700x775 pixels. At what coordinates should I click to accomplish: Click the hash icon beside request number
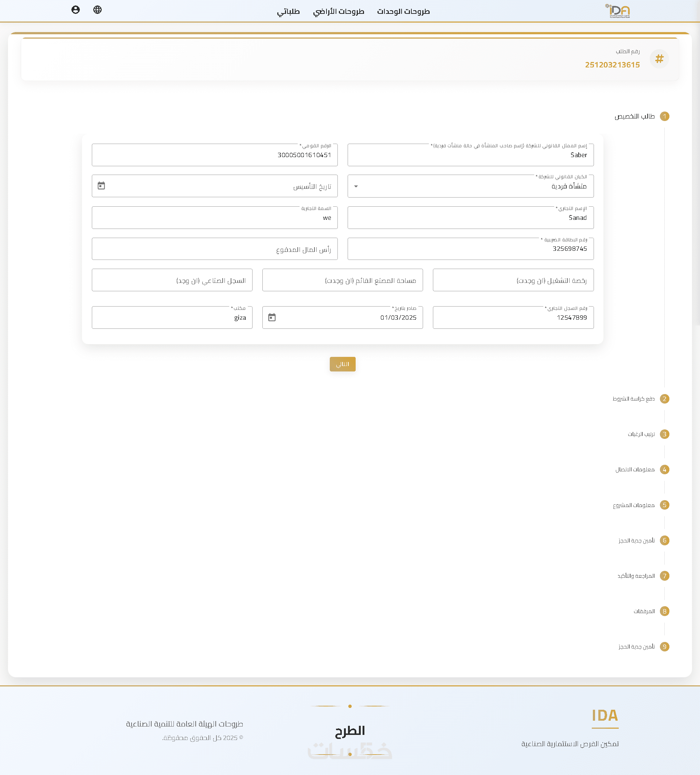659,59
